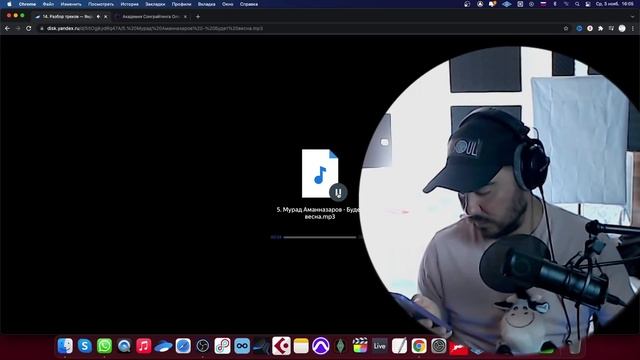The width and height of the screenshot is (640, 360).
Task: Open the 'Вкладка' menu
Action: [207, 4]
